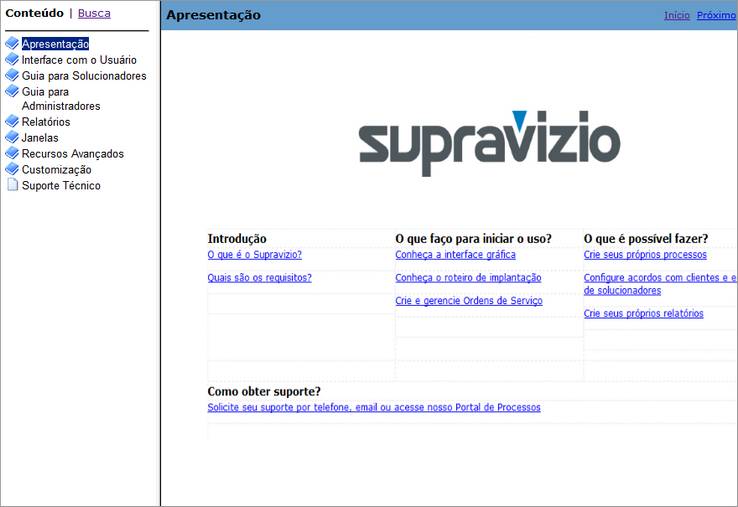Open the Guia para Solucionadores topic

tap(84, 76)
